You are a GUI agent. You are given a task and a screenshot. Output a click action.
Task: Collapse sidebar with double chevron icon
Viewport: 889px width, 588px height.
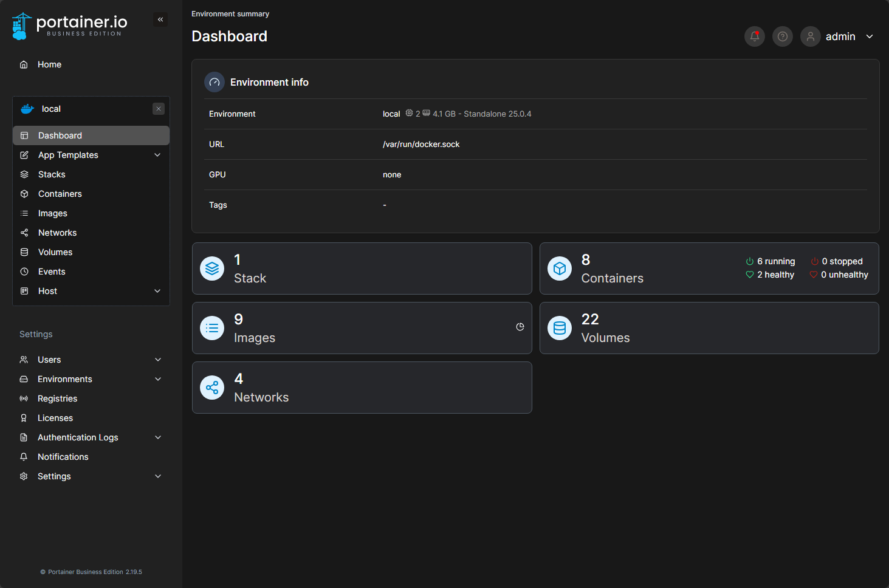(x=160, y=19)
